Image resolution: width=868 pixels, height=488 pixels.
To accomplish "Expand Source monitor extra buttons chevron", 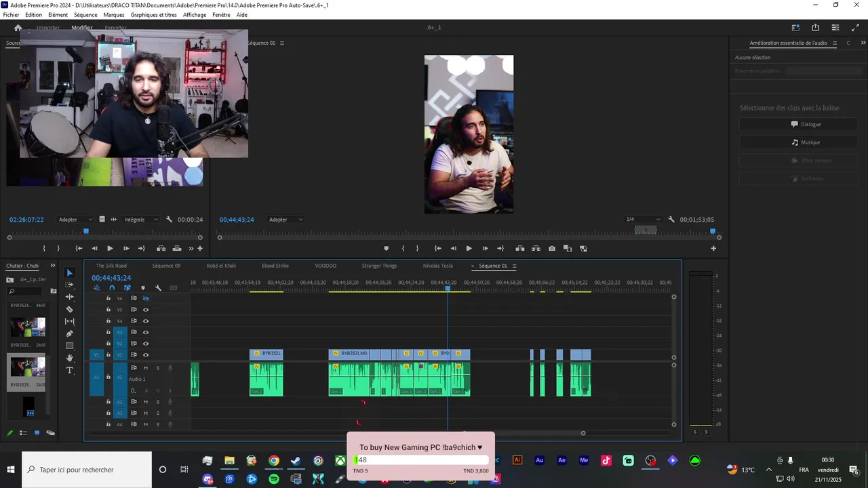I will click(x=191, y=249).
